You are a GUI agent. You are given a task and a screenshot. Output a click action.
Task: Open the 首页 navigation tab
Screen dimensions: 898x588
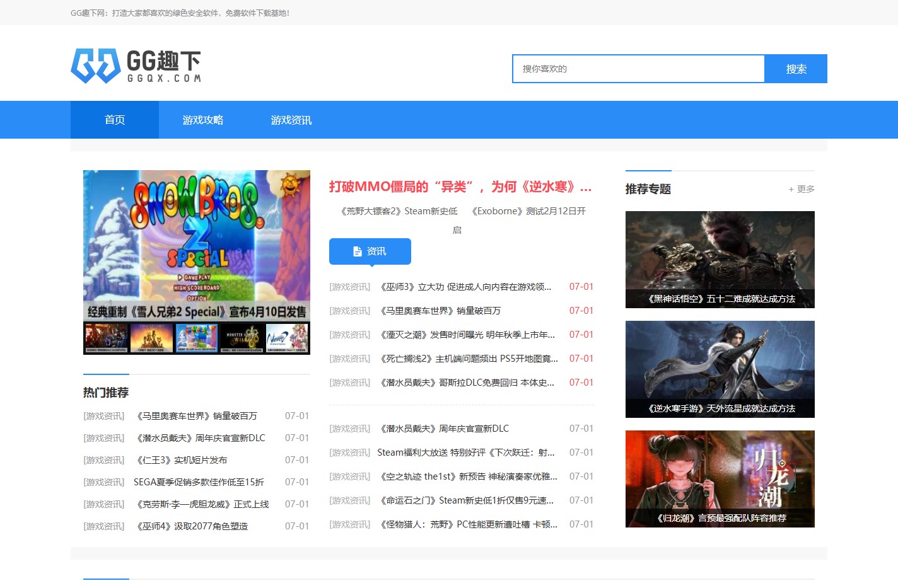[x=115, y=120]
